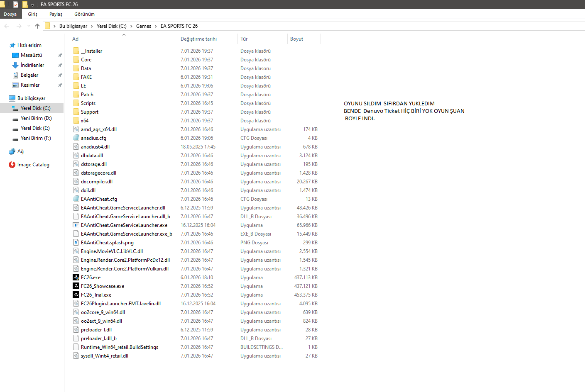This screenshot has width=585, height=392.
Task: Select file sysdll_Win64_retail.dll
Action: click(105, 356)
